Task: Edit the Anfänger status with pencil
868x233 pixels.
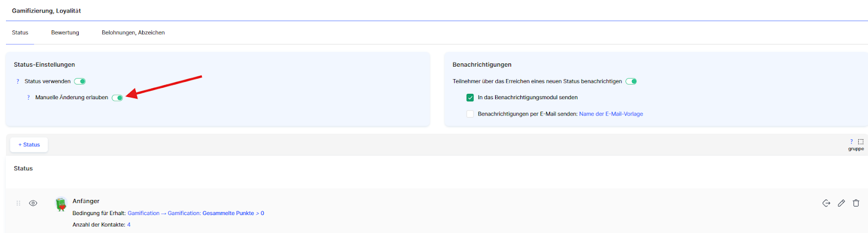Action: pos(841,203)
